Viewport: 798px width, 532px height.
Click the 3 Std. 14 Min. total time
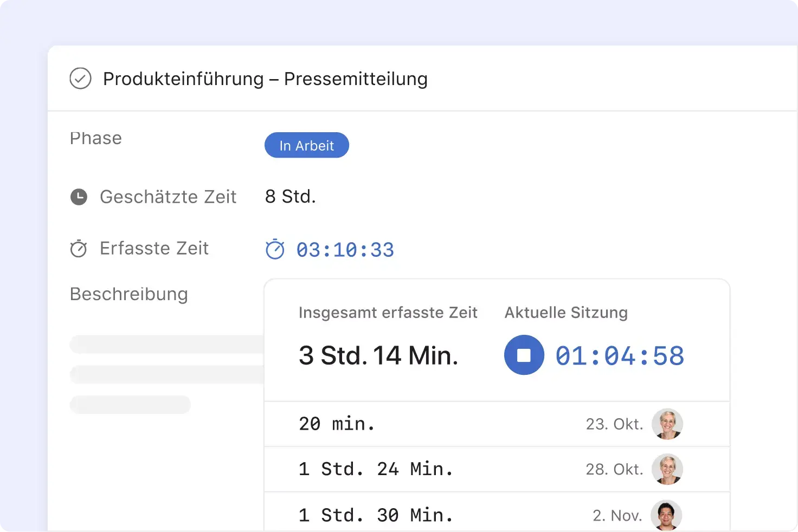tap(378, 355)
